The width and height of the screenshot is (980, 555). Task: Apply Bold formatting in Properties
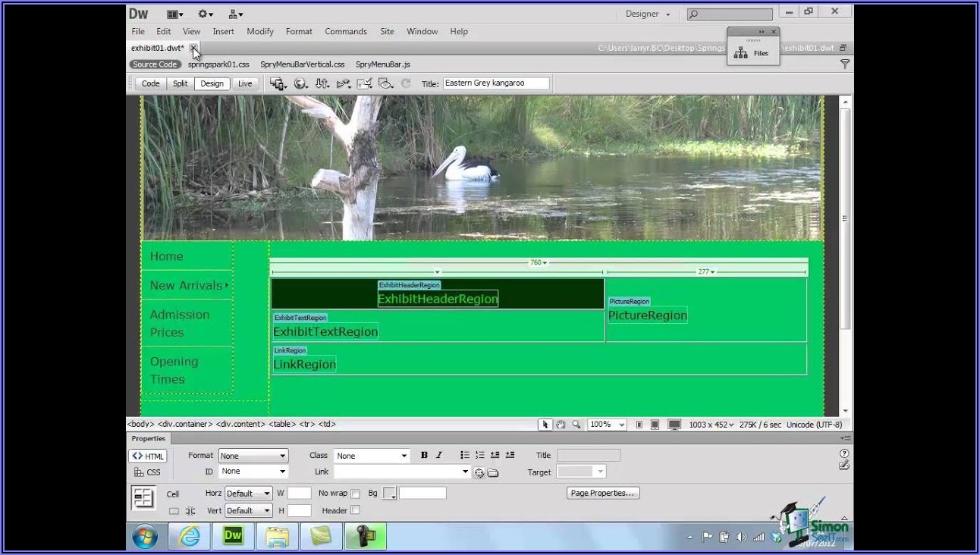(424, 456)
